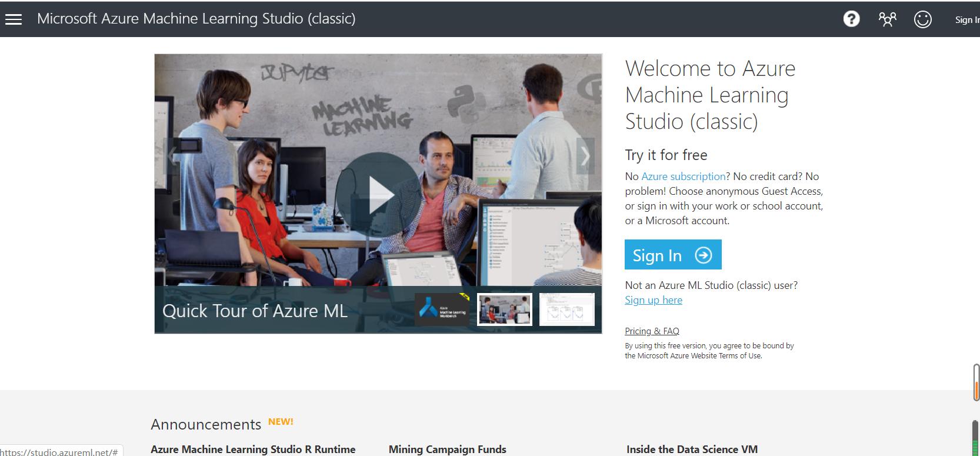Select the Azure ML Workbench thumbnail
Viewport: 980px width, 456px height.
(442, 309)
